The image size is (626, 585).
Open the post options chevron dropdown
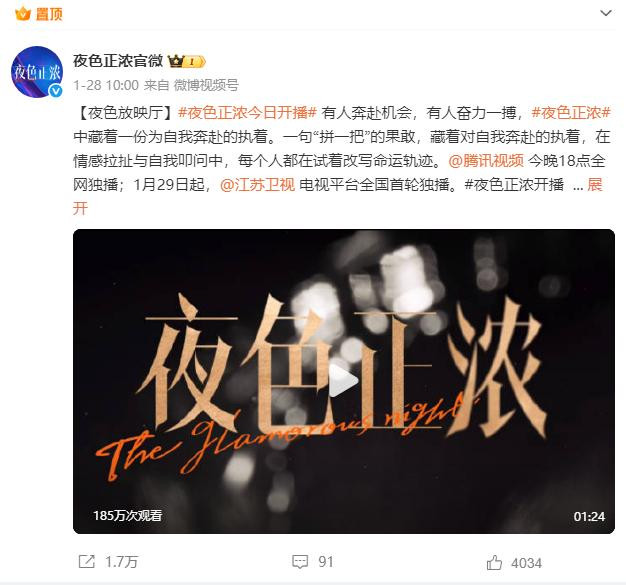tap(606, 13)
